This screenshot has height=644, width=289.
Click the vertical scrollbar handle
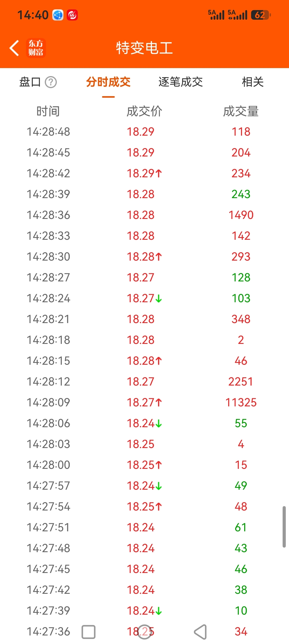pyautogui.click(x=284, y=527)
